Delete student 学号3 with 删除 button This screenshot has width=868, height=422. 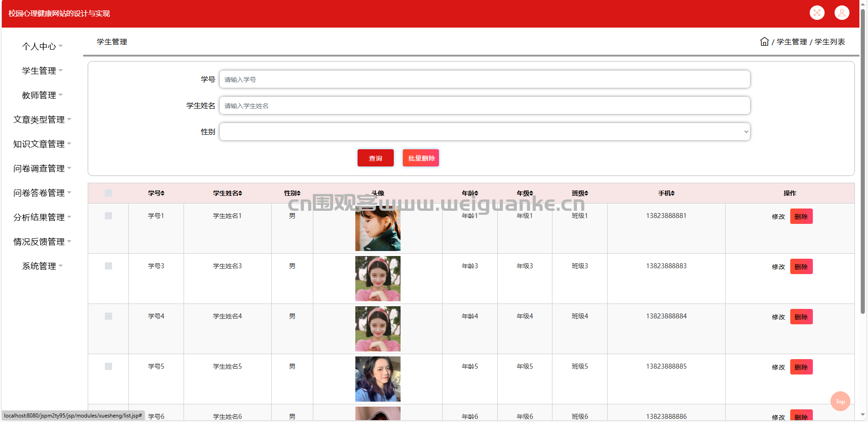tap(801, 266)
